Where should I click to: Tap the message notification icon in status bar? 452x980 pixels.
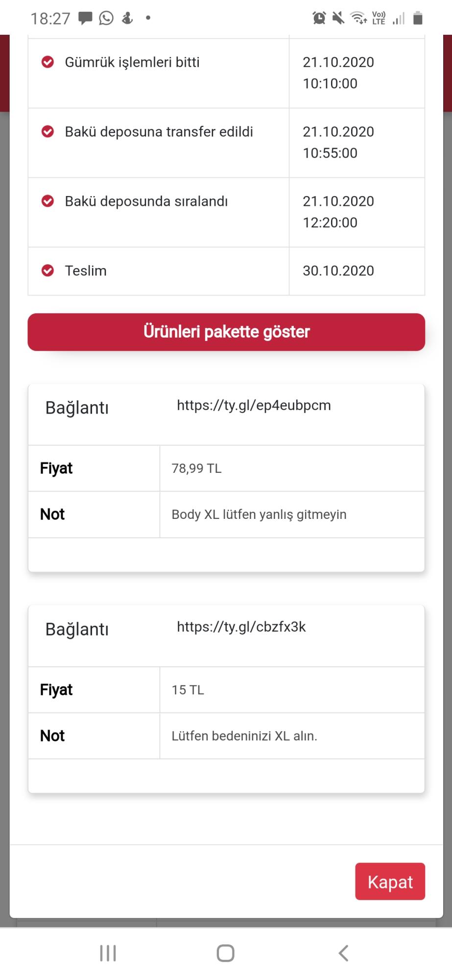click(85, 19)
